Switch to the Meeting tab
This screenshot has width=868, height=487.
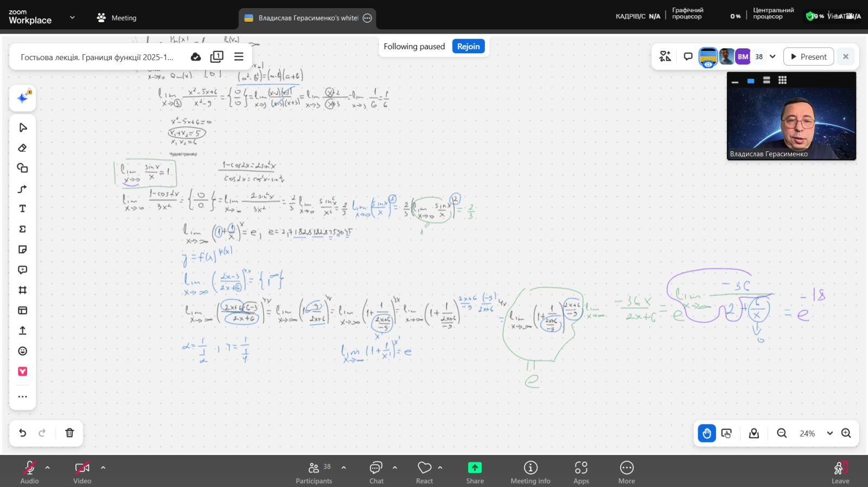click(117, 18)
